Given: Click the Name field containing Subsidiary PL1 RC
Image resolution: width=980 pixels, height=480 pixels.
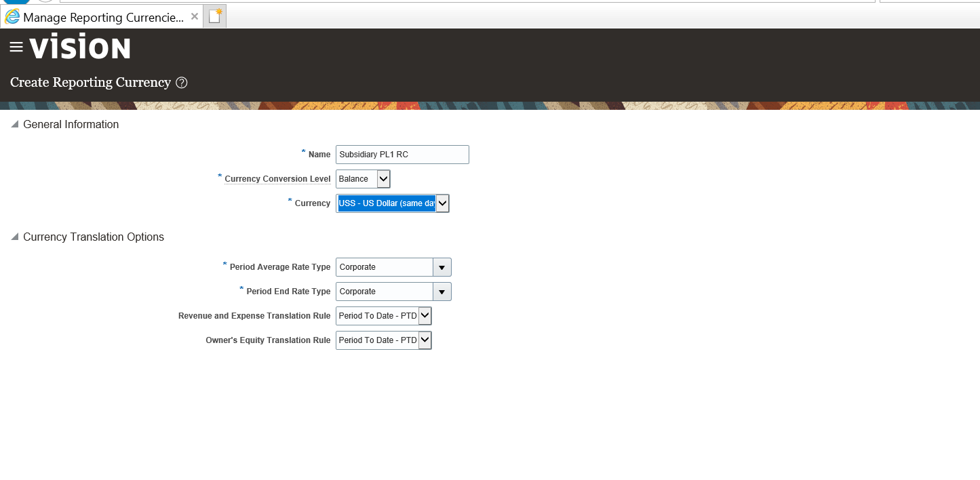Looking at the screenshot, I should point(401,155).
